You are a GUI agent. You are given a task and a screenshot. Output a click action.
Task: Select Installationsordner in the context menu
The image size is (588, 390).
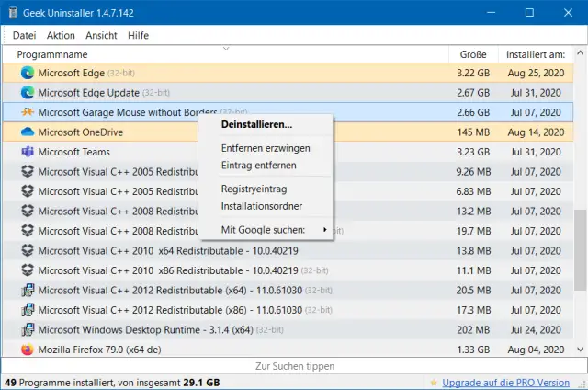[x=261, y=206]
